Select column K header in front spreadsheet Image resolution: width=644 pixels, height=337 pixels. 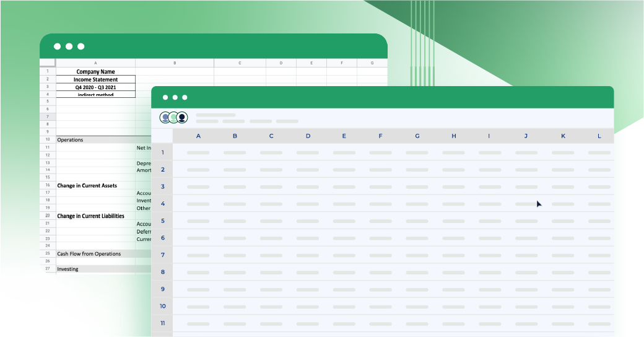point(563,136)
